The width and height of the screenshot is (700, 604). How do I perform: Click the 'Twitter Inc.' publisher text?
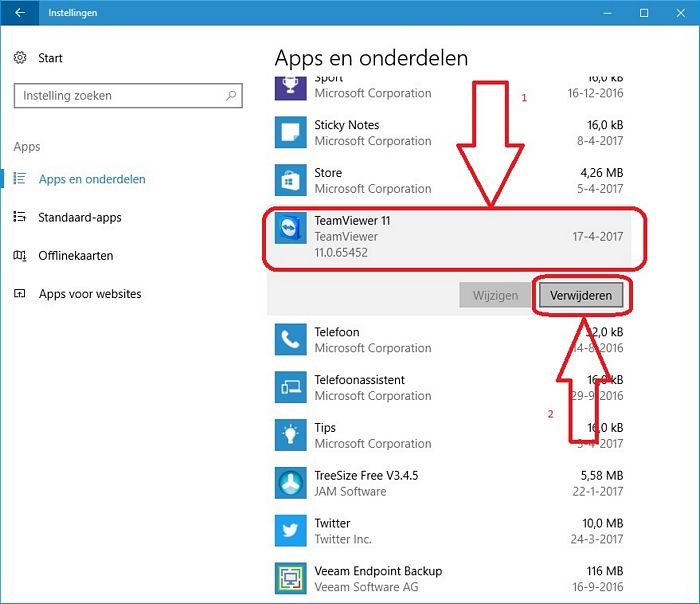(343, 539)
